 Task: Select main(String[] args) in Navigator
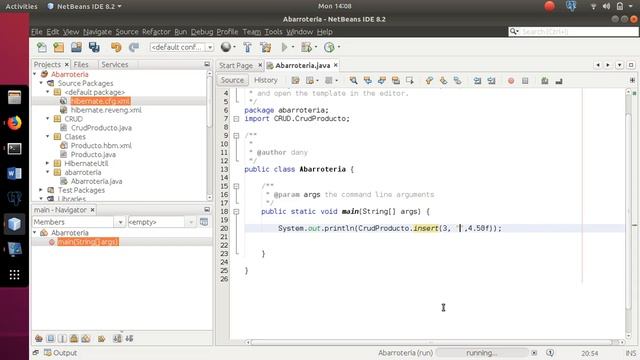(88, 242)
